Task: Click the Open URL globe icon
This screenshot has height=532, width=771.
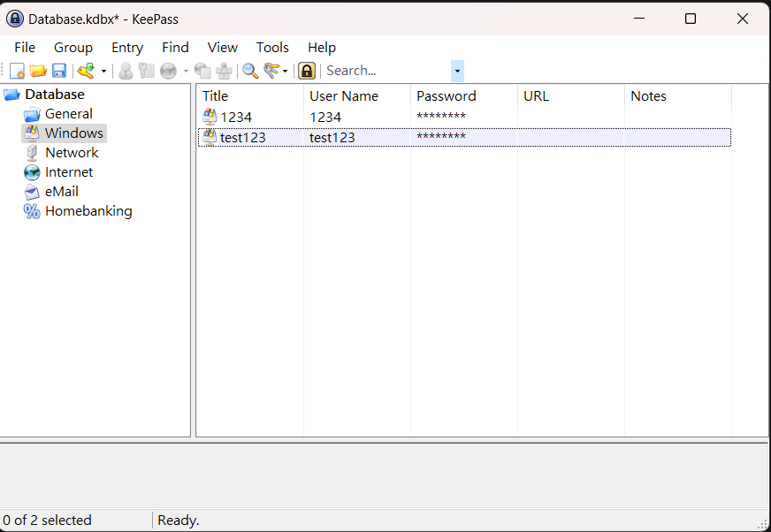Action: (168, 71)
